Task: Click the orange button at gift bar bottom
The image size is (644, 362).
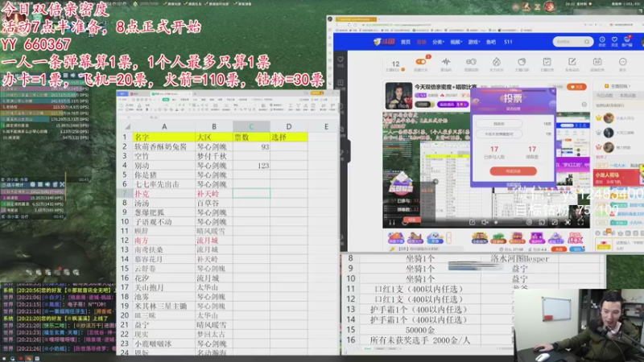Action: [559, 249]
